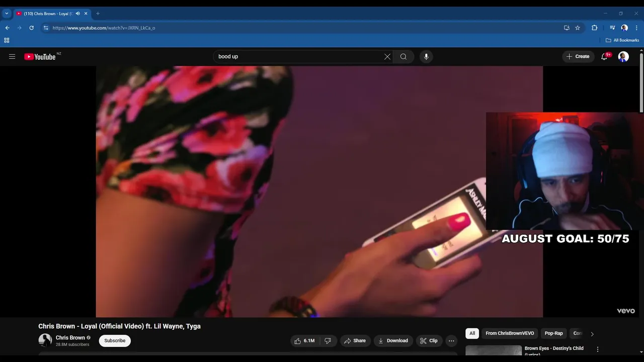Click the 28.8M subscribers text
644x362 pixels.
tap(72, 345)
